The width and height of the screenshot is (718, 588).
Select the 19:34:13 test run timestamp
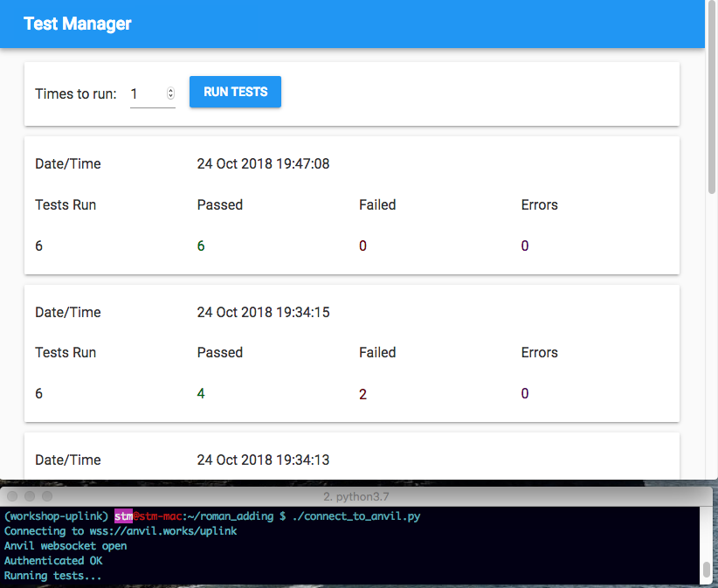click(x=263, y=460)
